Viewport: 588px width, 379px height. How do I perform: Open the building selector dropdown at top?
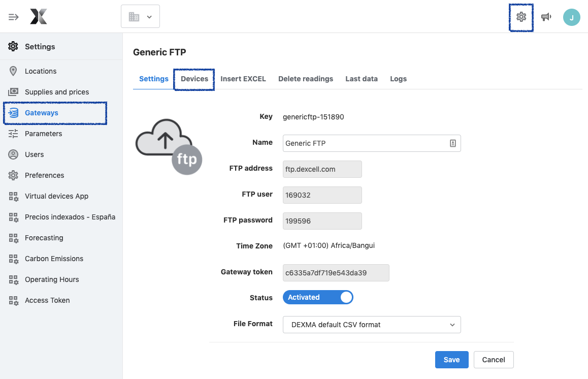[140, 16]
